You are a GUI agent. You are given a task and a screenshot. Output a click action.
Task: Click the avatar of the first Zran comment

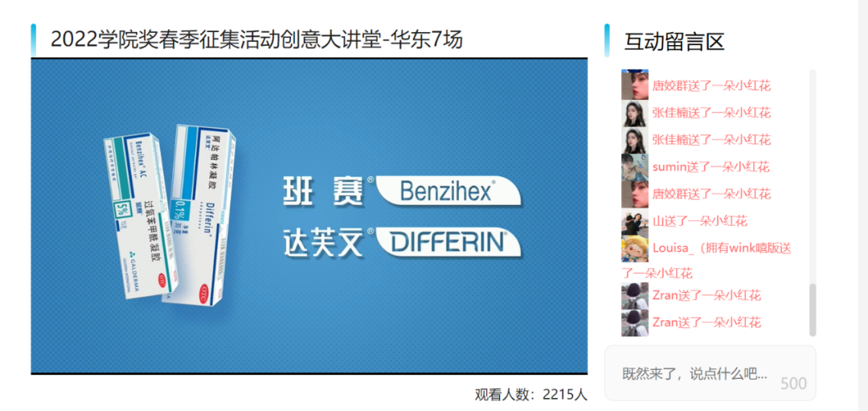(x=634, y=296)
